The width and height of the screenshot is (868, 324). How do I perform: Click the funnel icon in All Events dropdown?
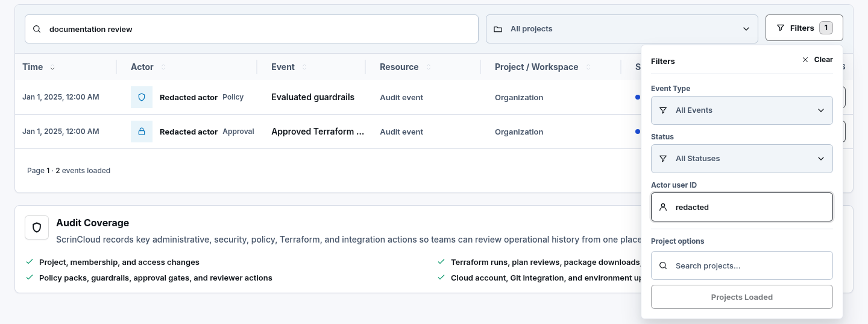click(x=663, y=110)
